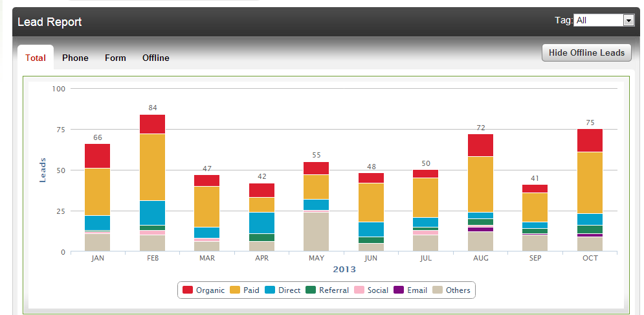Click the green Referral legend swatch

tap(311, 290)
